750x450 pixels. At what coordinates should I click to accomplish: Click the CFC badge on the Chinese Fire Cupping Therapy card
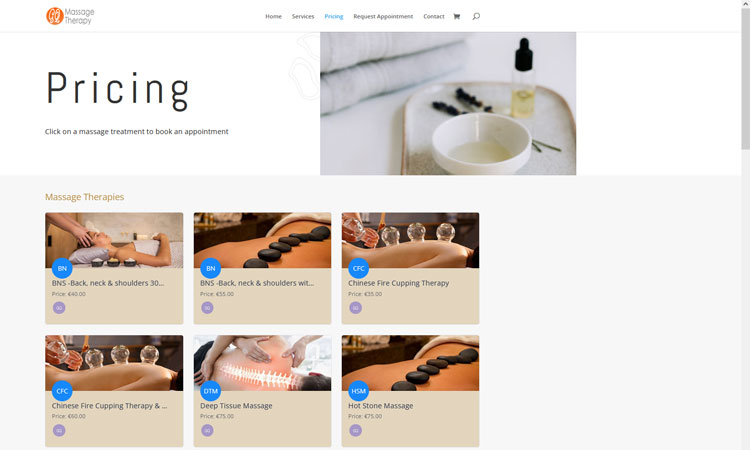358,268
